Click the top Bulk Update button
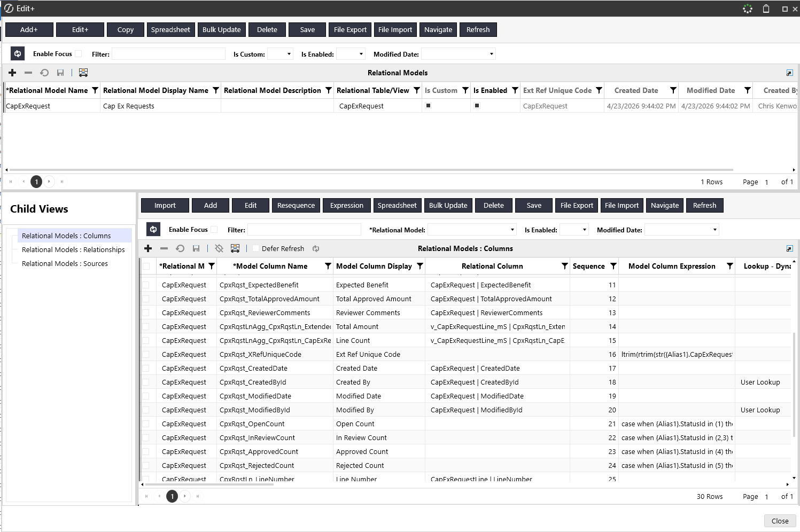This screenshot has width=800, height=532. coord(222,29)
